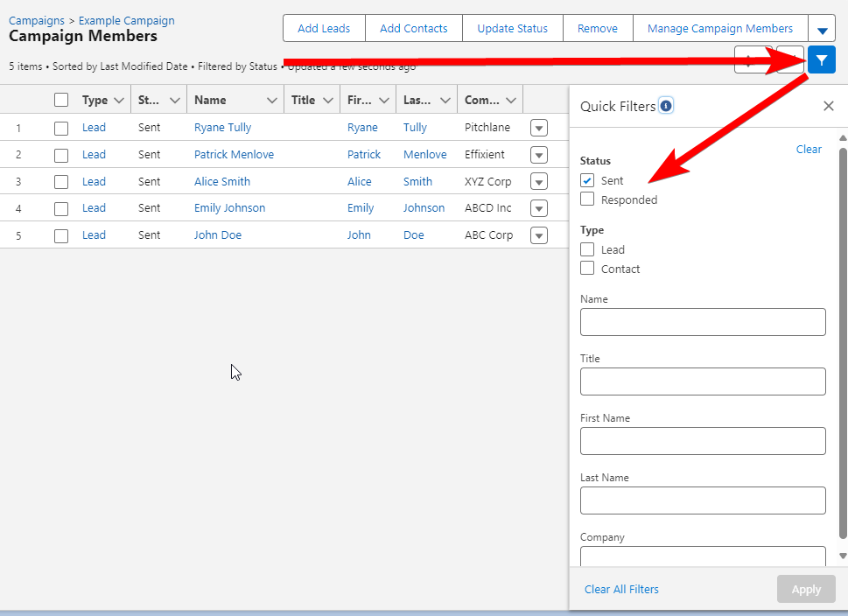Image resolution: width=848 pixels, height=616 pixels.
Task: Expand the Type column header menu
Action: (119, 101)
